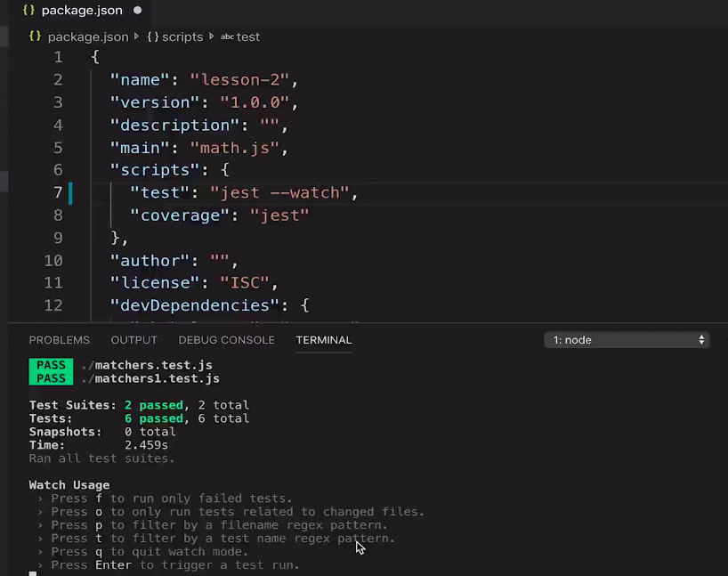Open the PROBLEMS panel tab
This screenshot has height=576, width=728.
click(x=60, y=340)
